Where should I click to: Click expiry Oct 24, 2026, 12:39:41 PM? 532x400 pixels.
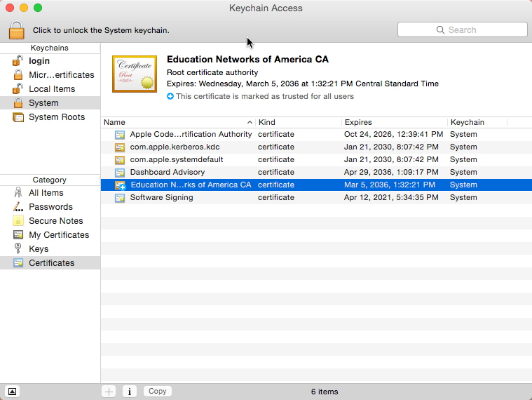(x=394, y=134)
